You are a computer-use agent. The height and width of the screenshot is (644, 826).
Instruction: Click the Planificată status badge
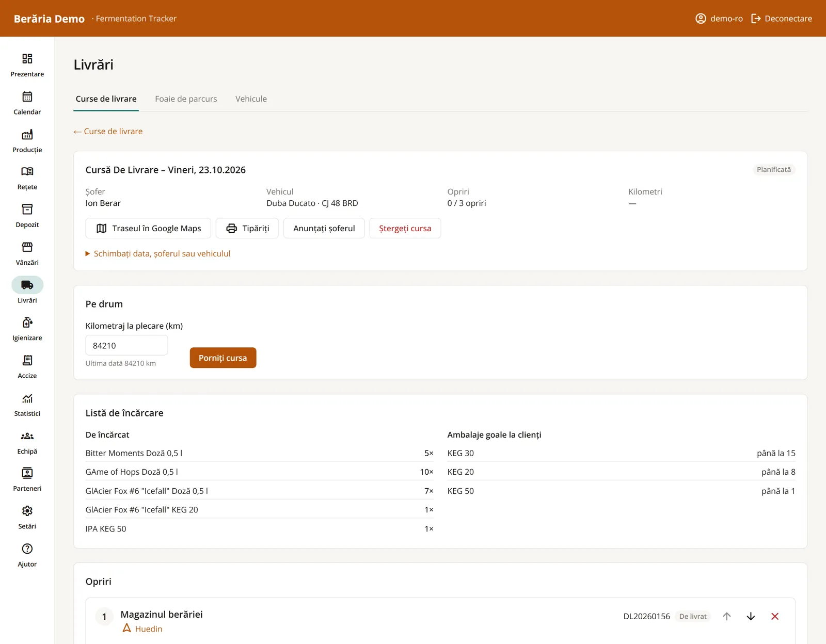click(x=774, y=170)
